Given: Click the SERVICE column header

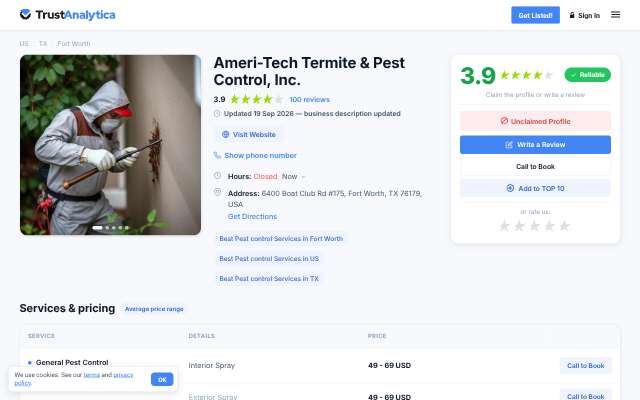Looking at the screenshot, I should [41, 336].
